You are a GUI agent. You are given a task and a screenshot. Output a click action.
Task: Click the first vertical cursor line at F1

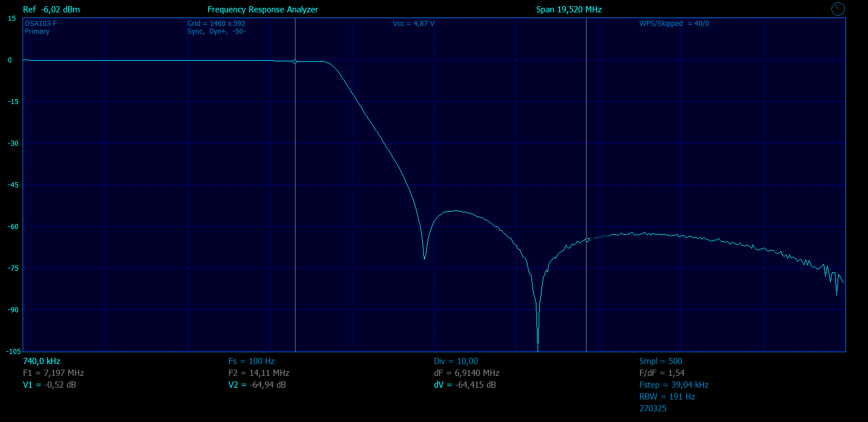(295, 185)
